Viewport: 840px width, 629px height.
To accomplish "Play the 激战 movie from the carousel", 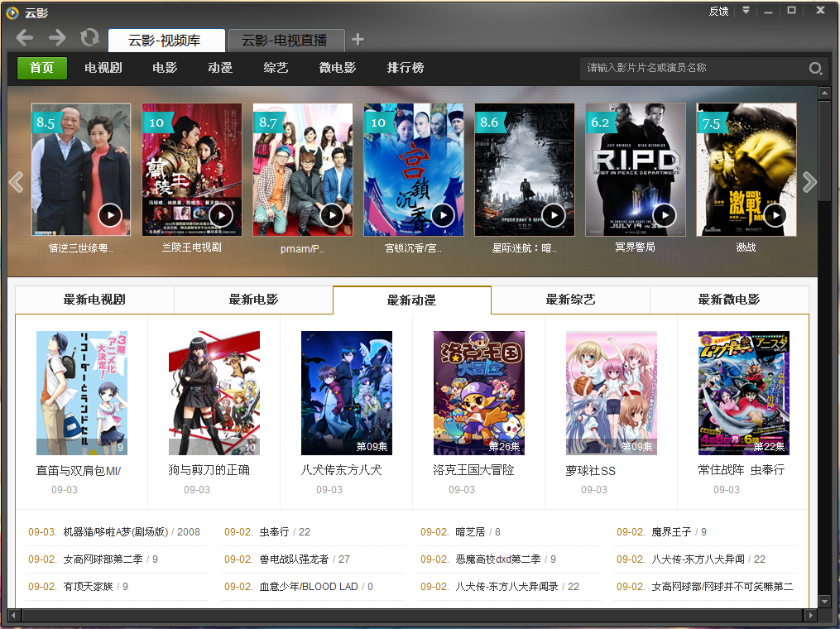I will (x=775, y=215).
